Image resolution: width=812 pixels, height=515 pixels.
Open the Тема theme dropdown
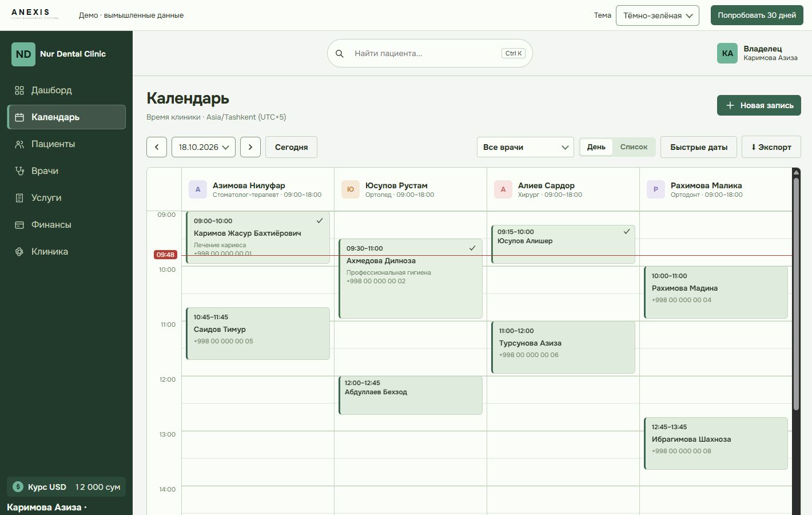(658, 15)
